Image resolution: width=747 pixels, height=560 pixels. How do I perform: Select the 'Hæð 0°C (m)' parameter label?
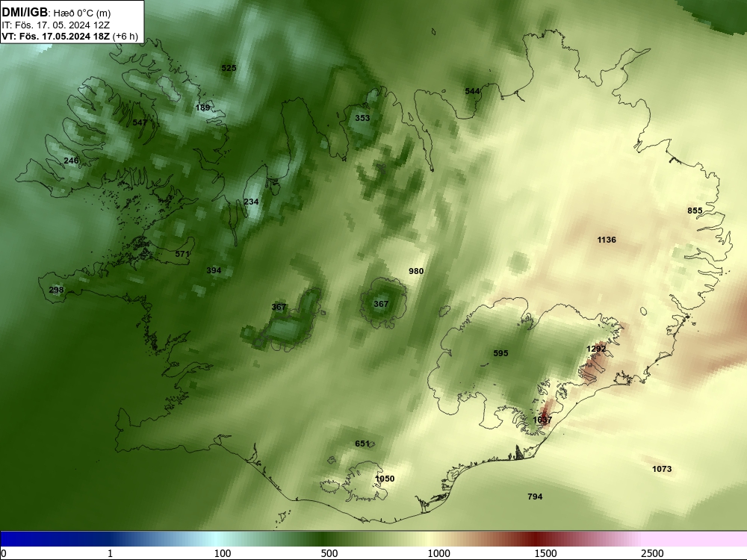pyautogui.click(x=82, y=13)
